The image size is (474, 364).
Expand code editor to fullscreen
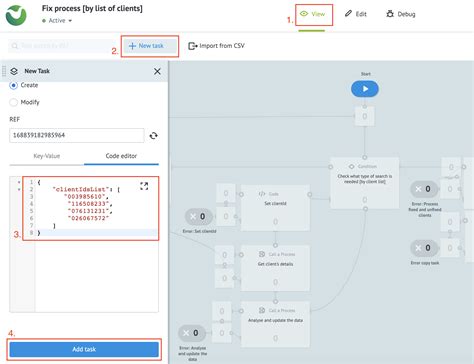pyautogui.click(x=144, y=186)
